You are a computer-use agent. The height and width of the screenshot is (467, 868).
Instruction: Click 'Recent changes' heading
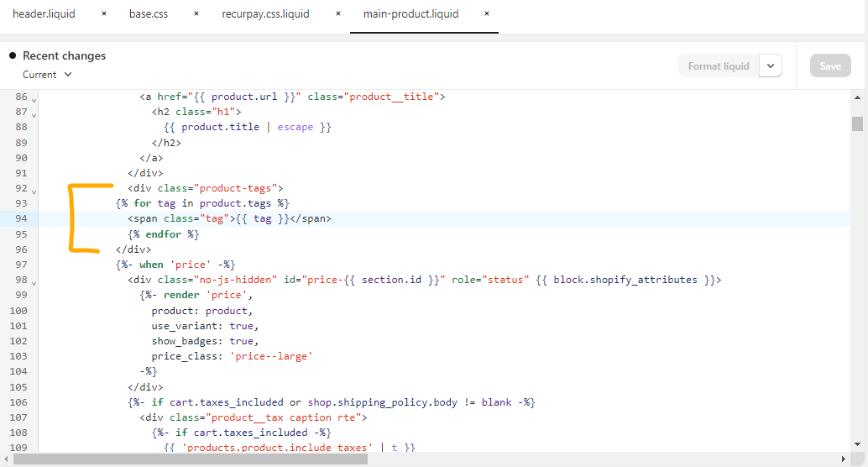[64, 56]
